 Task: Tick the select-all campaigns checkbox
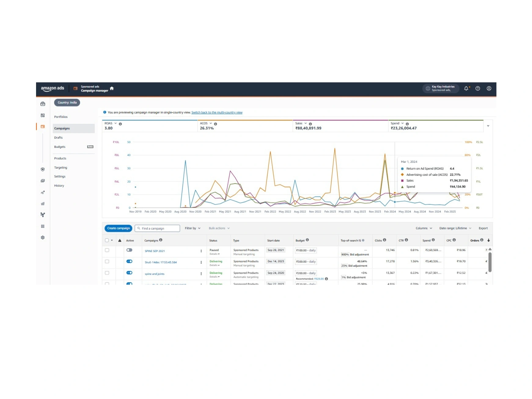point(107,240)
